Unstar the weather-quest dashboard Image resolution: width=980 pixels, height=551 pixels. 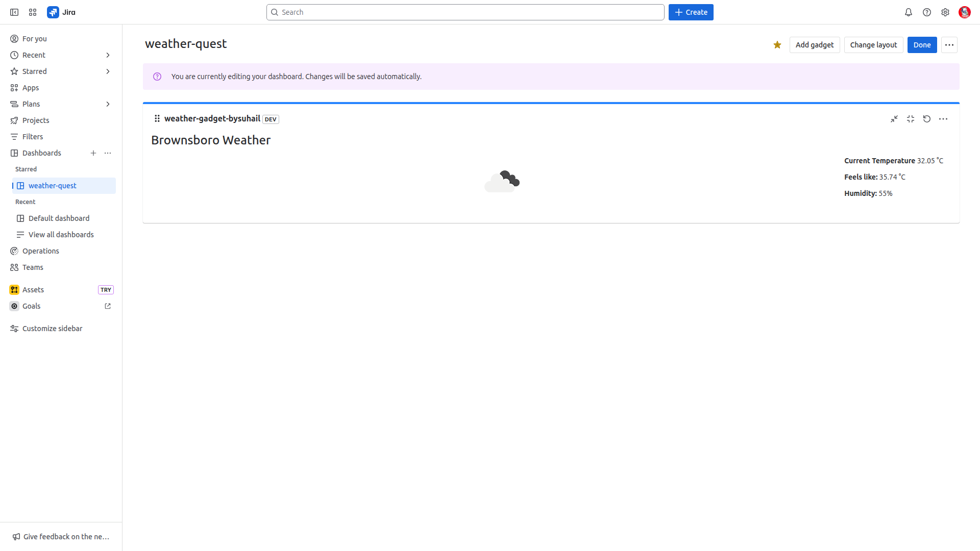[x=777, y=45]
